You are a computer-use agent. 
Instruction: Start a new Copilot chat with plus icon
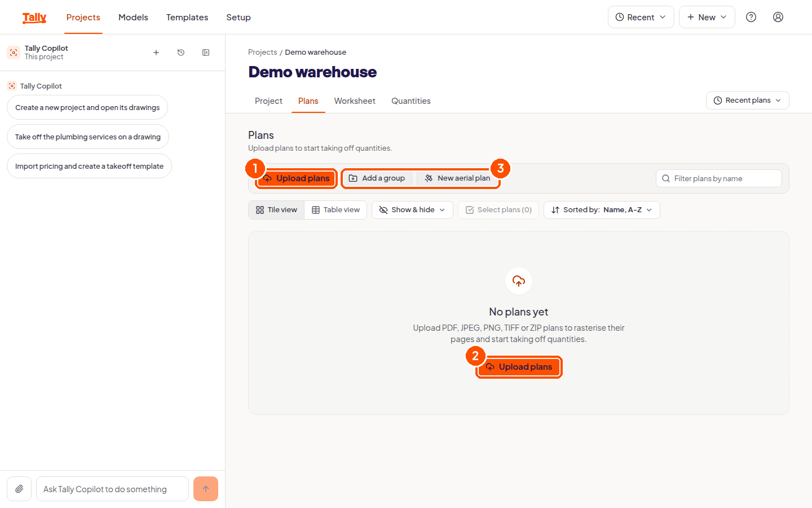(156, 52)
